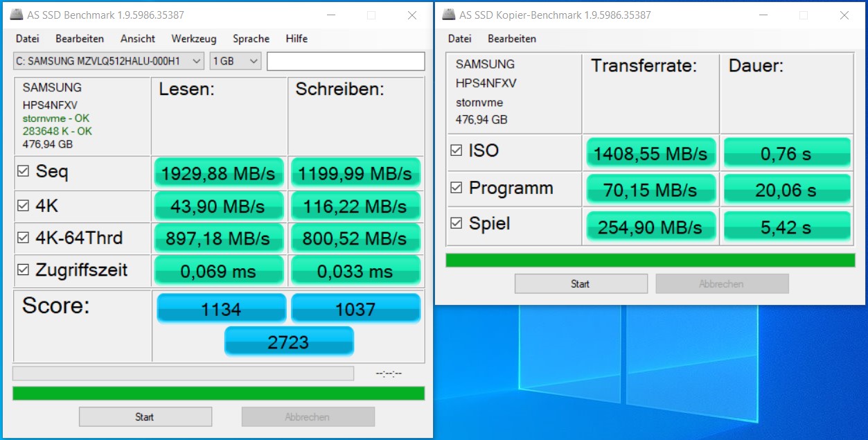Click the 0,033 ms access time
This screenshot has width=868, height=440.
click(x=355, y=271)
